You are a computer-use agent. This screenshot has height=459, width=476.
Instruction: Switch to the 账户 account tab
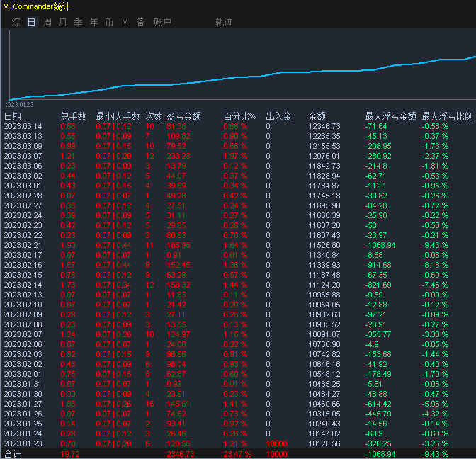(x=162, y=22)
